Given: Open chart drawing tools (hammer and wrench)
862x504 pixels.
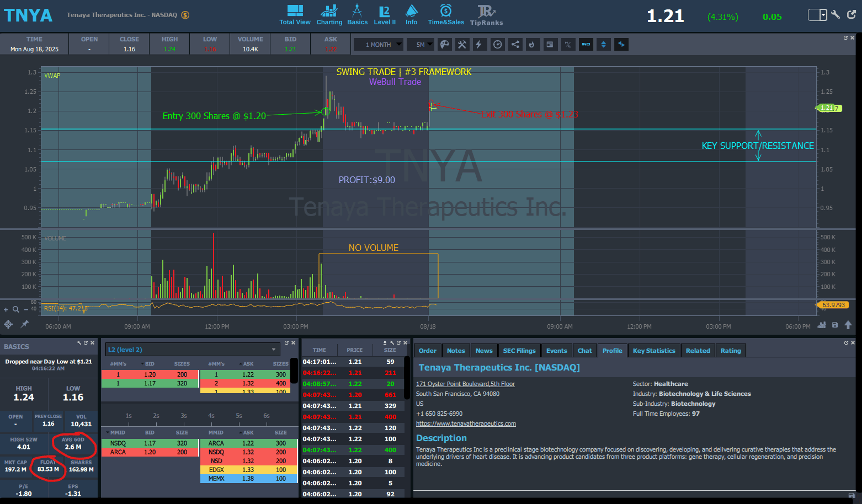Looking at the screenshot, I should pos(462,45).
